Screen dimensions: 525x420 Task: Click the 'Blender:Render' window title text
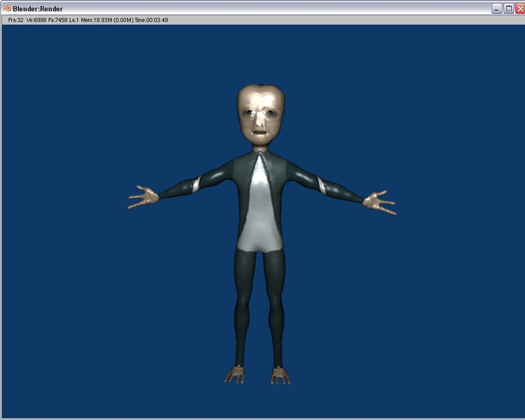click(37, 9)
